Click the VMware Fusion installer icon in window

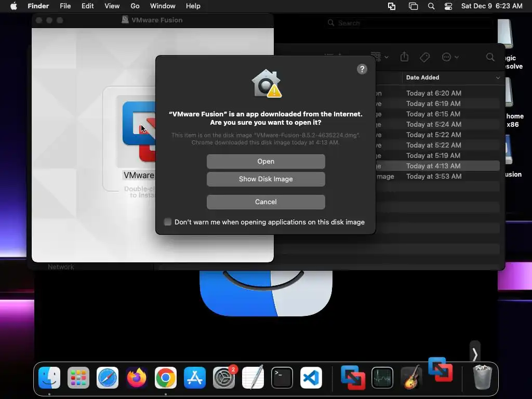[138, 131]
